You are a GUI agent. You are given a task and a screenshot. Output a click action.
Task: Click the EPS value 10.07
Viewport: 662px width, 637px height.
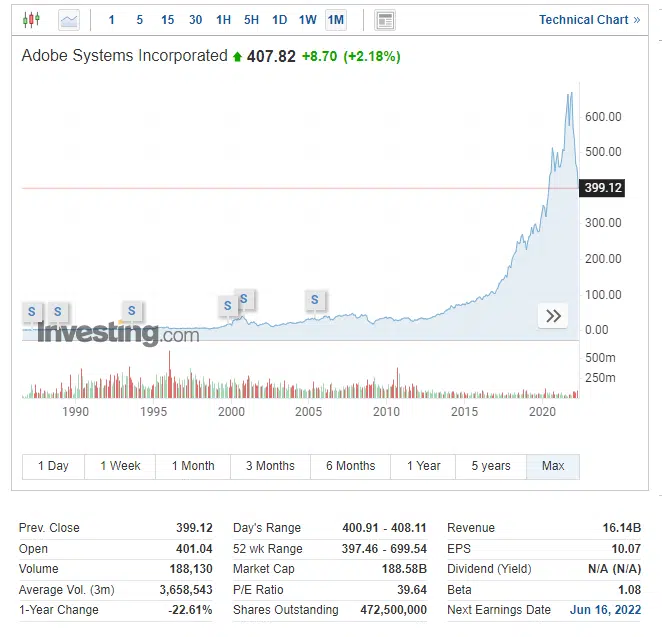(626, 549)
